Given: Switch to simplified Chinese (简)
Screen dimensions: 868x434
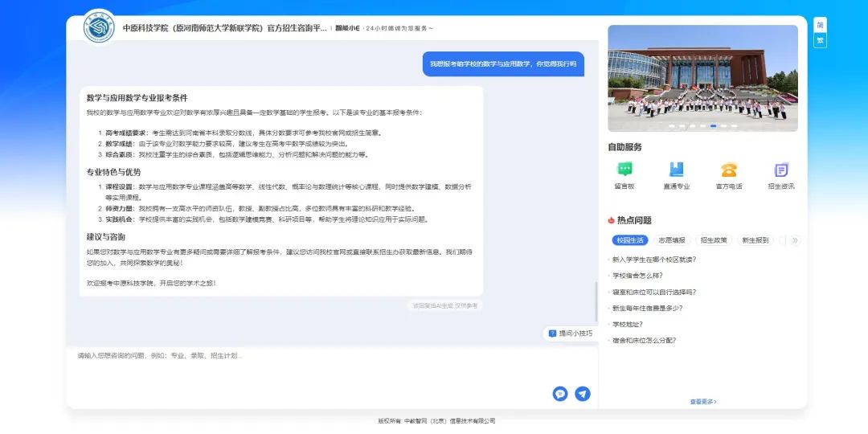Looking at the screenshot, I should point(820,26).
